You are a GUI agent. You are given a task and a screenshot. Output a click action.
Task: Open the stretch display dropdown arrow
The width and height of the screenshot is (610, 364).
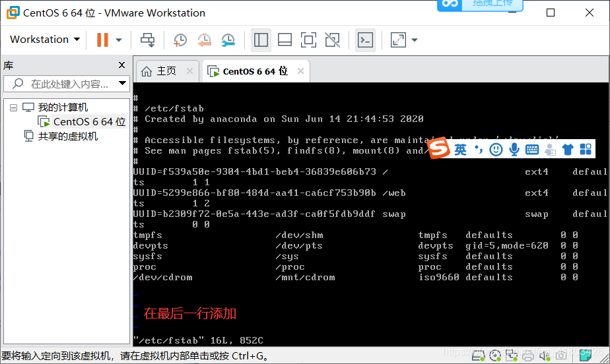tap(415, 40)
